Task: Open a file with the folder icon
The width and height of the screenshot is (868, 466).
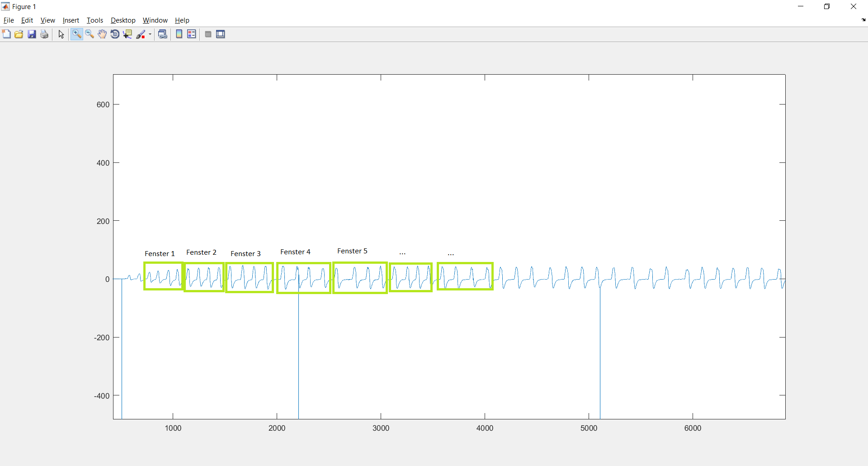Action: tap(19, 34)
